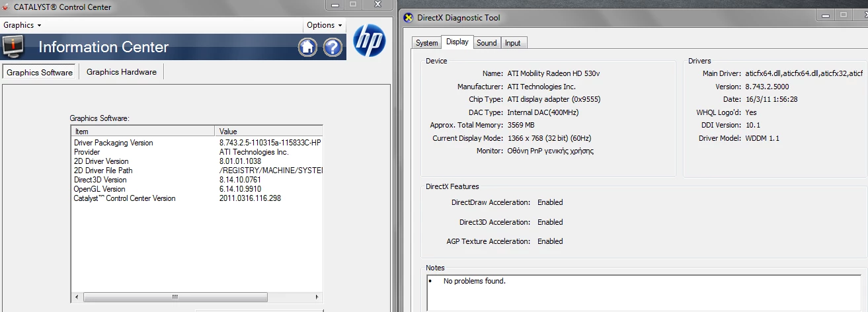
Task: Select the OpenGL Version row
Action: (197, 189)
